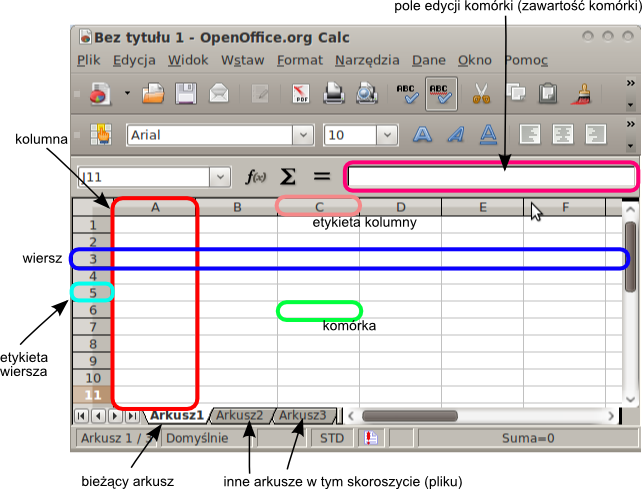The width and height of the screenshot is (642, 489).
Task: Select row 10 header
Action: [x=93, y=378]
